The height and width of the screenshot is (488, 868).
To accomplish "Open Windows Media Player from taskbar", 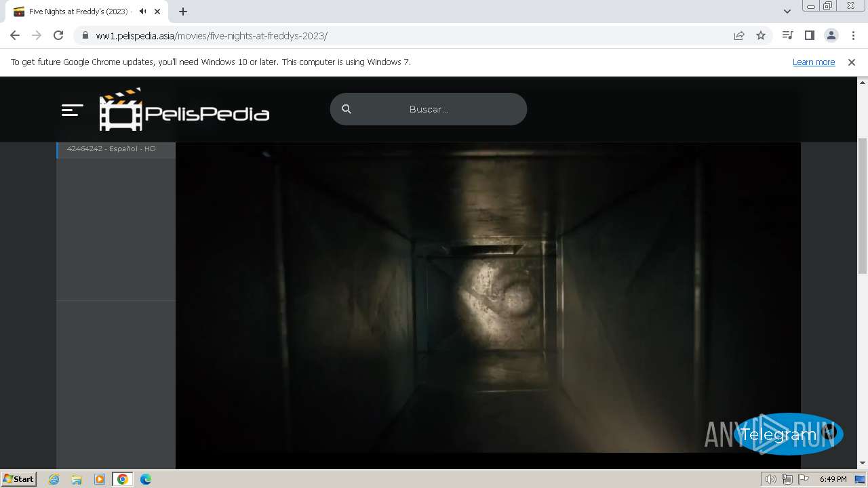I will [100, 479].
